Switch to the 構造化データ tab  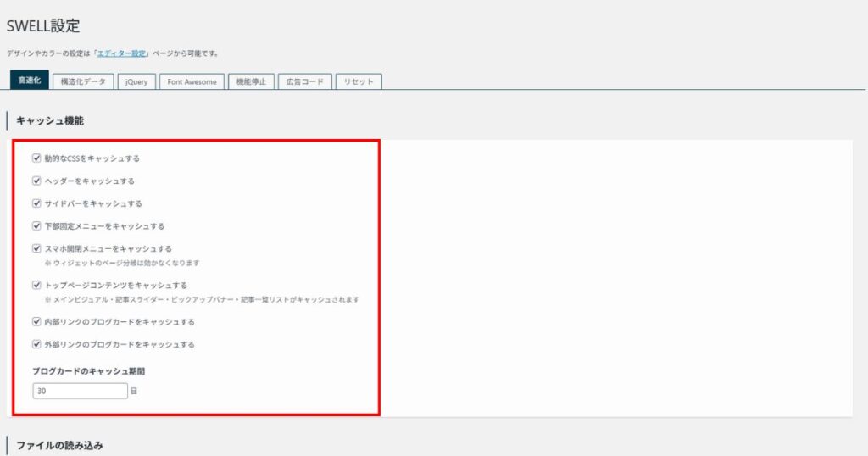click(83, 81)
